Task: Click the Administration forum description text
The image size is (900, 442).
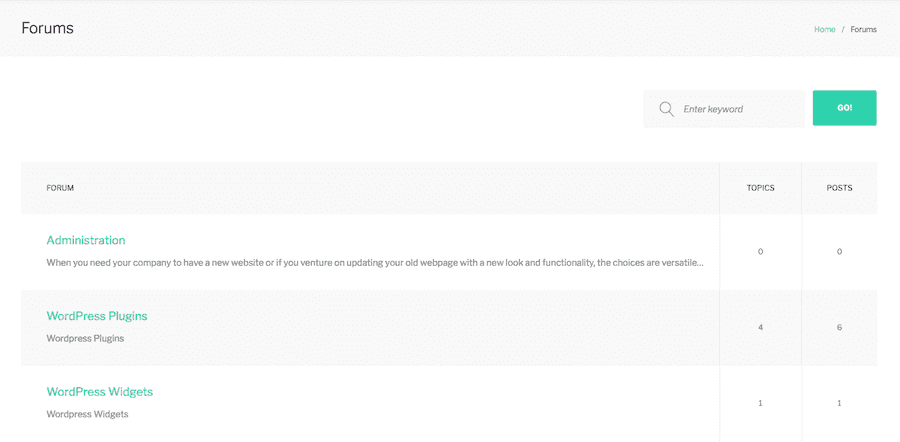Action: (375, 263)
